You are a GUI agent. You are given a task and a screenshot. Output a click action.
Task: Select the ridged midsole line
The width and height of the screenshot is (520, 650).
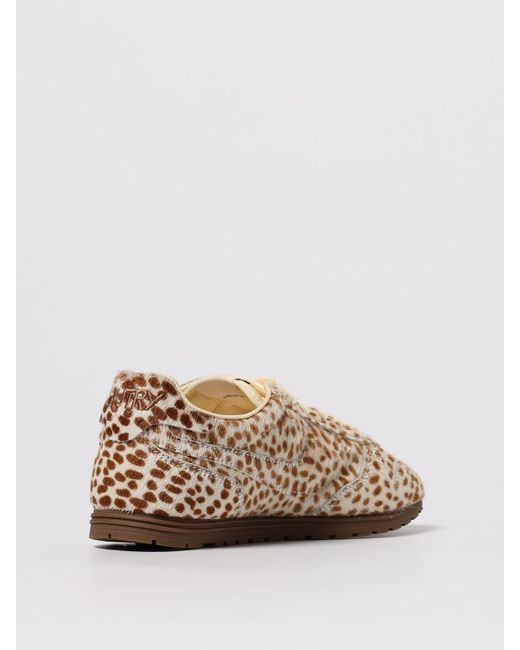tap(249, 517)
